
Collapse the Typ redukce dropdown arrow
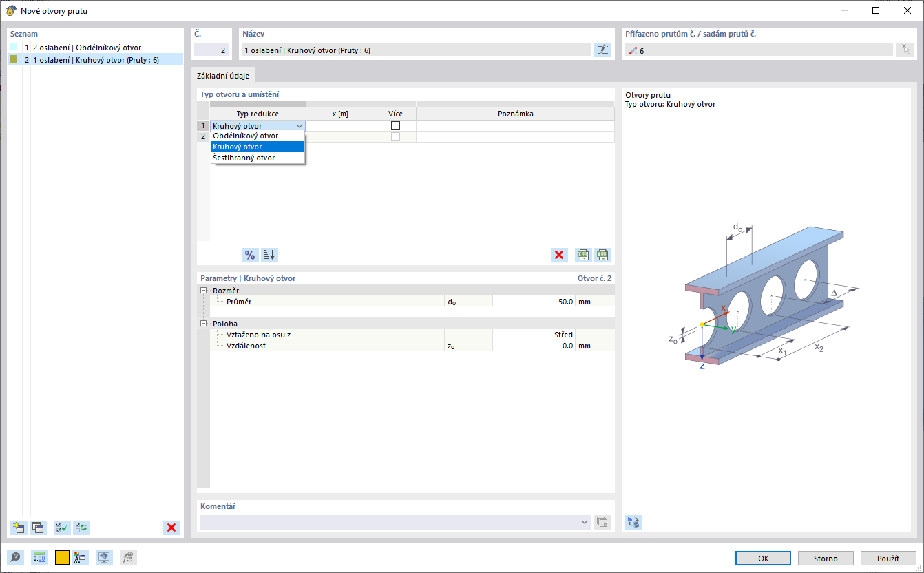tap(300, 126)
